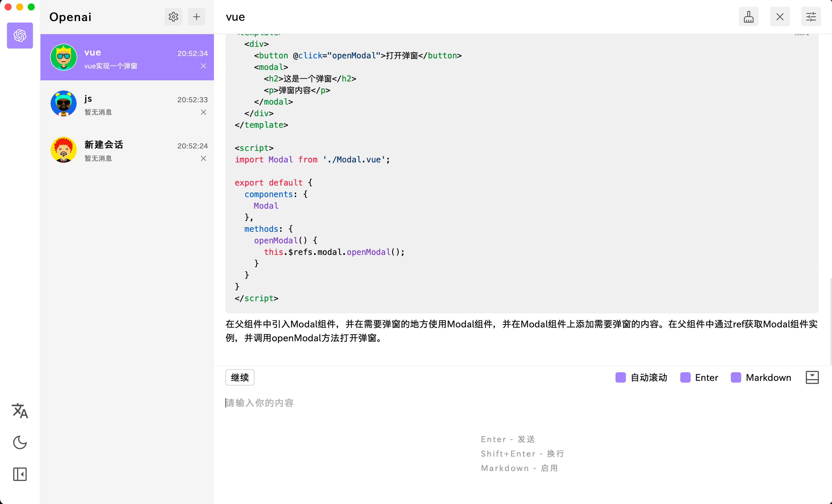Delete the 新建会话 conversation entry

coord(203,158)
